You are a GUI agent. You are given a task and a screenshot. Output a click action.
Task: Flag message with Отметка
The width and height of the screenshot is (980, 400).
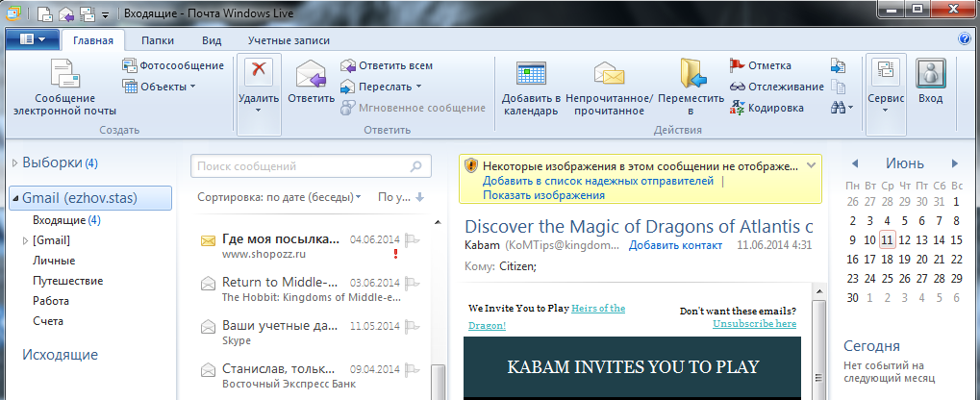coord(761,65)
